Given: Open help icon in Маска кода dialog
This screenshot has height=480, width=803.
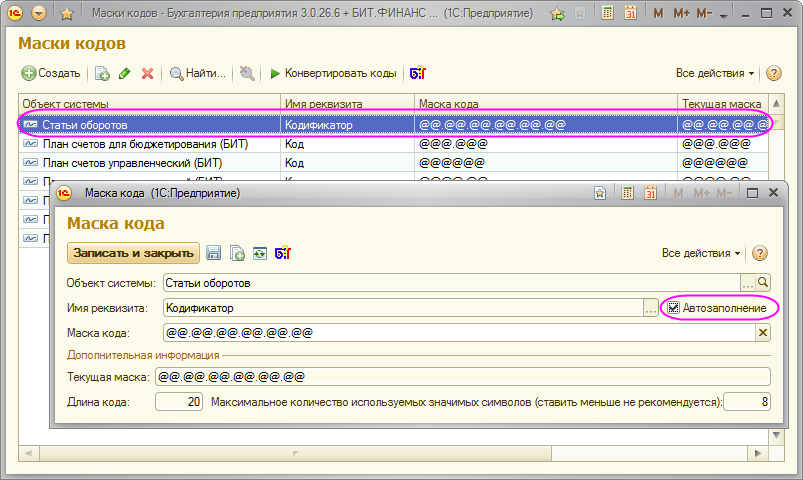Looking at the screenshot, I should click(x=759, y=253).
